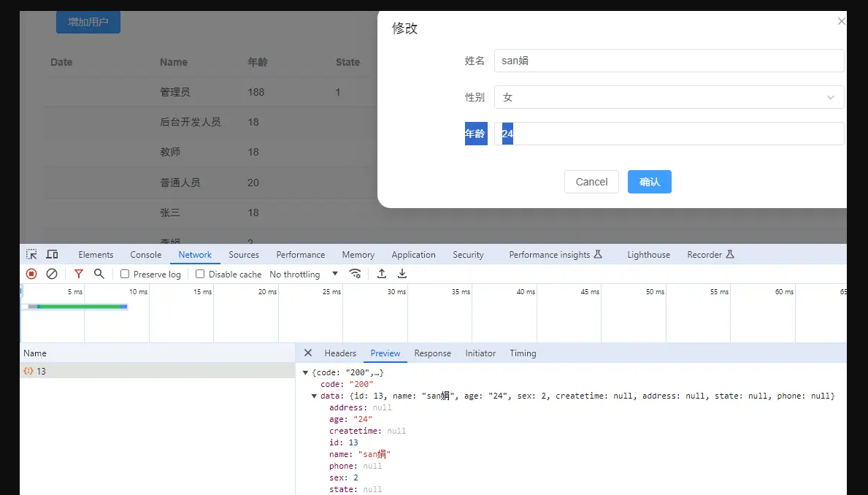Select the Network panel tab
868x495 pixels.
click(195, 255)
